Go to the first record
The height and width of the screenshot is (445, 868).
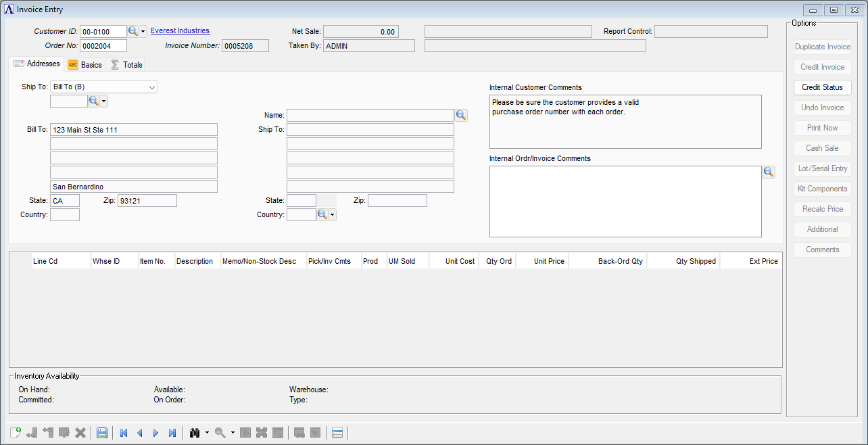(x=124, y=433)
